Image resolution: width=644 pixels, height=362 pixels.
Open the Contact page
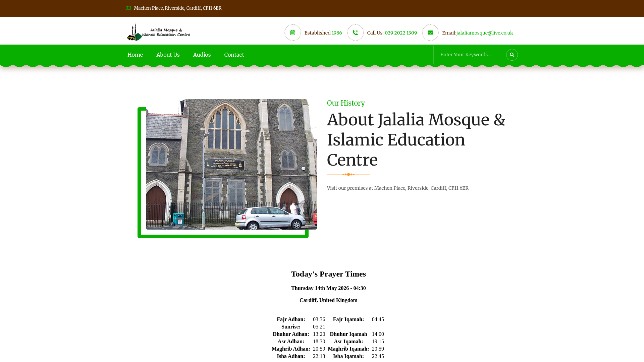[x=234, y=55]
